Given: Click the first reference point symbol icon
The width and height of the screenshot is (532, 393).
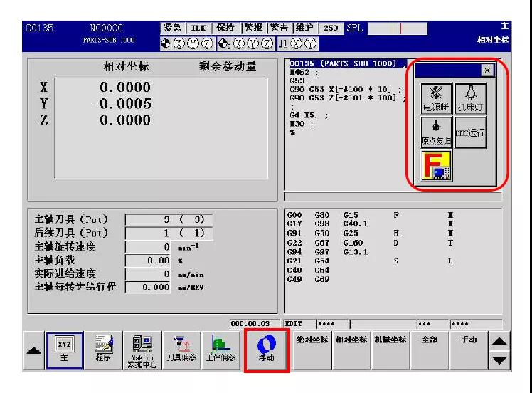Looking at the screenshot, I should click(166, 43).
